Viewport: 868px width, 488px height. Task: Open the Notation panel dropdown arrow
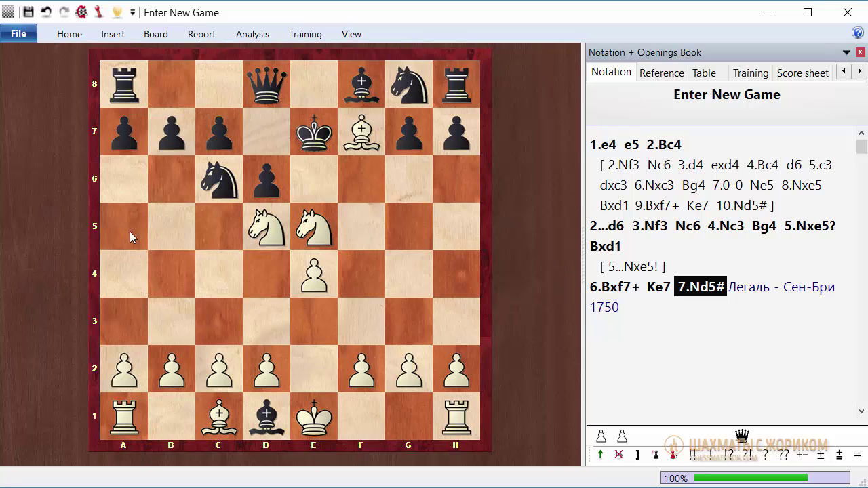[846, 52]
